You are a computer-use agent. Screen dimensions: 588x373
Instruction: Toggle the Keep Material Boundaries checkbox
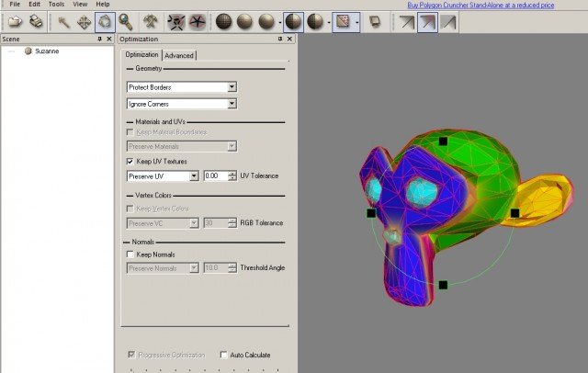[x=130, y=132]
